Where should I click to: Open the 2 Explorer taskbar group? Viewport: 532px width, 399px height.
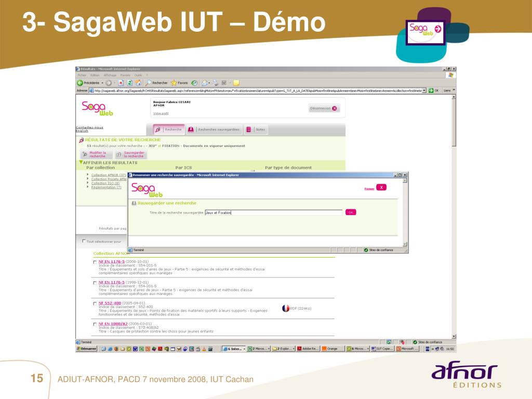(x=283, y=349)
